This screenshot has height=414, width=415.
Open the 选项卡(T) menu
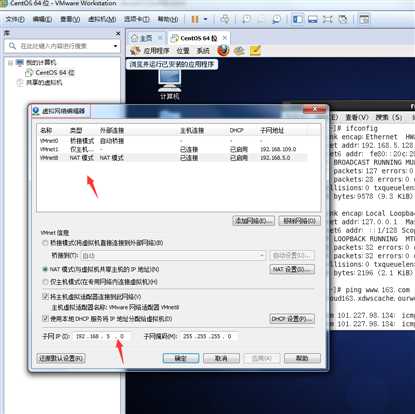click(137, 19)
